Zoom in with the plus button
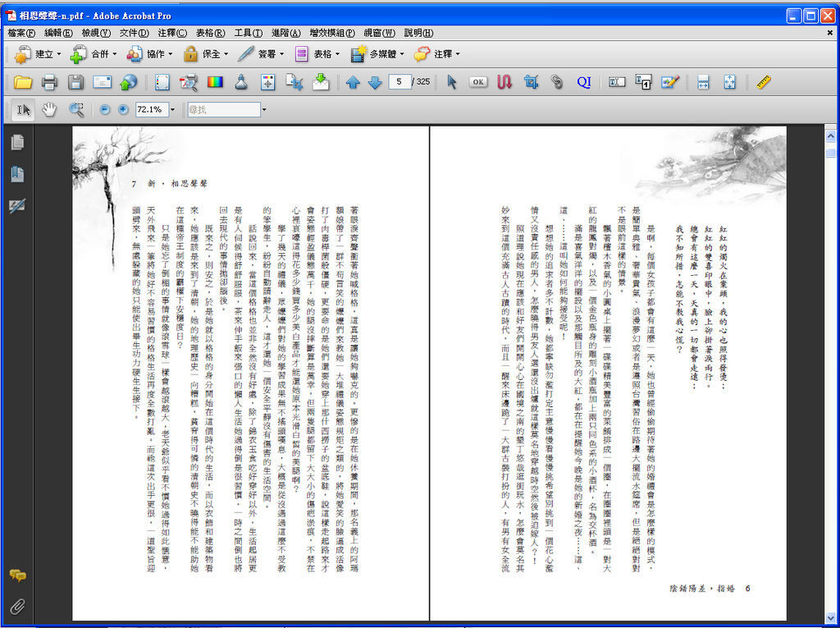Image resolution: width=840 pixels, height=628 pixels. pos(123,110)
